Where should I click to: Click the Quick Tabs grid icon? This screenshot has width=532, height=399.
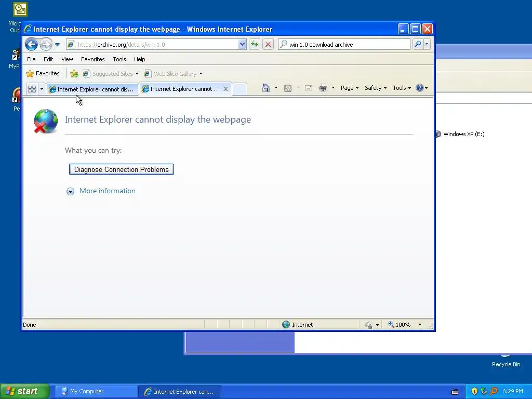pos(32,89)
